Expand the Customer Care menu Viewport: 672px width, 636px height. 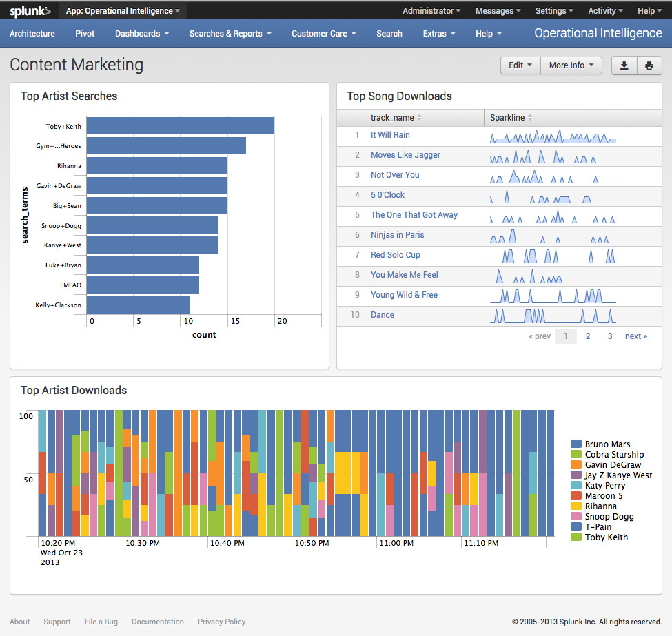point(323,34)
